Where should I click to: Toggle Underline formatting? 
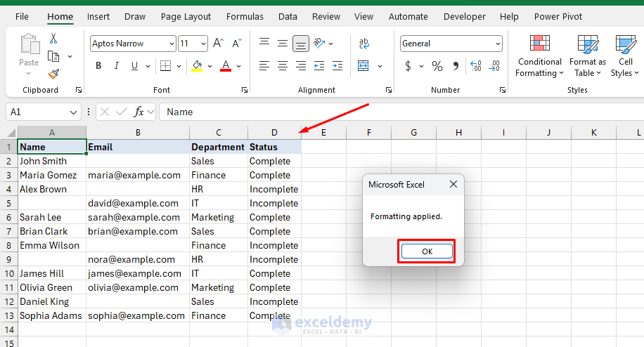coord(134,65)
